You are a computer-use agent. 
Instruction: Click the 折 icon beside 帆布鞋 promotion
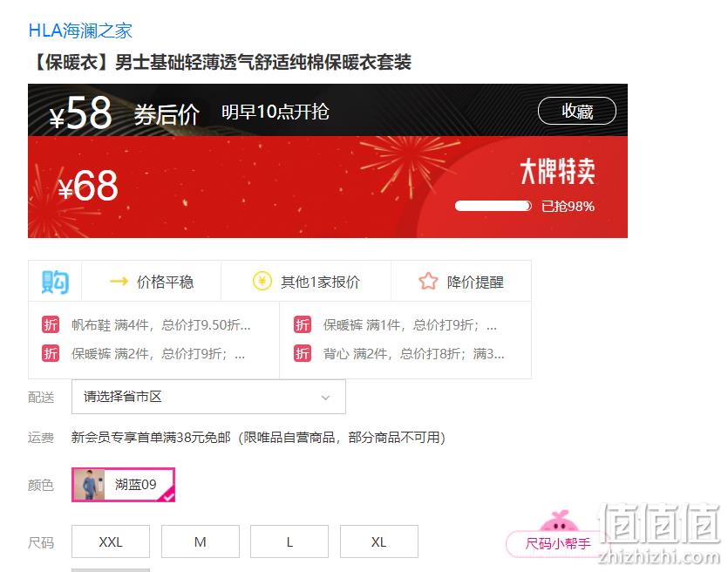[x=51, y=324]
